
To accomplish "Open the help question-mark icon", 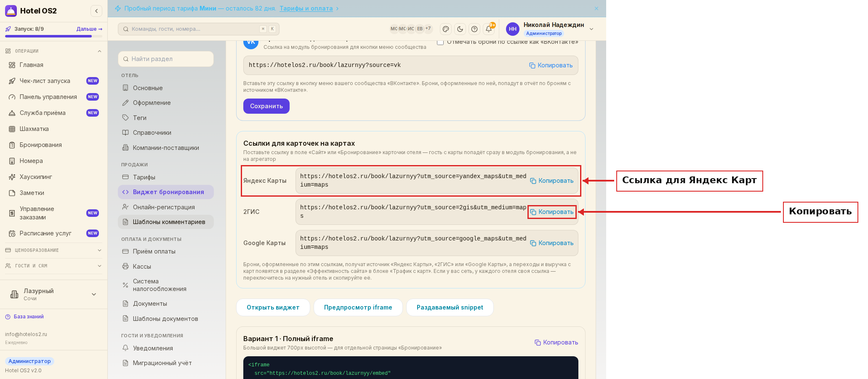I will click(x=474, y=29).
